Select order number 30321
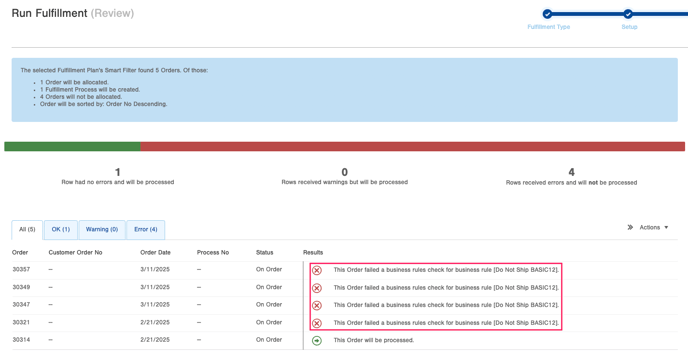Screen dimensions: 688x360 [21, 322]
